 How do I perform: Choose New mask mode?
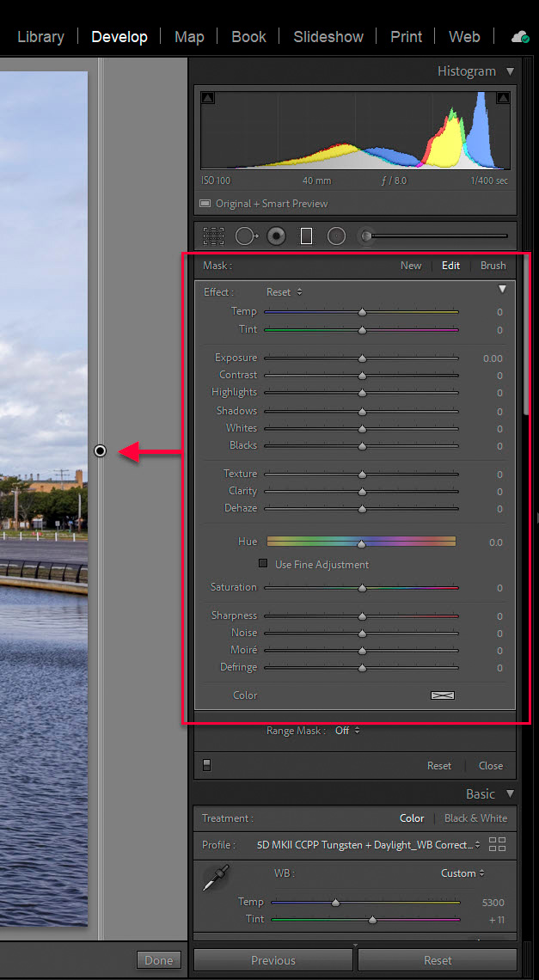tap(411, 266)
